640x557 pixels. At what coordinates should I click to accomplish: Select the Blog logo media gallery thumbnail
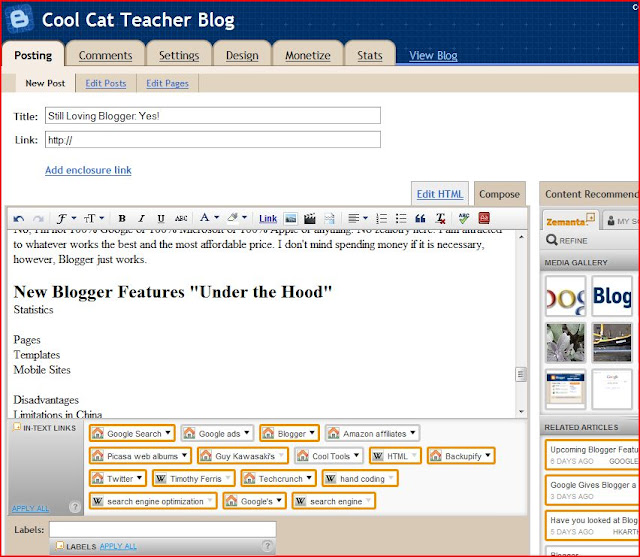612,296
